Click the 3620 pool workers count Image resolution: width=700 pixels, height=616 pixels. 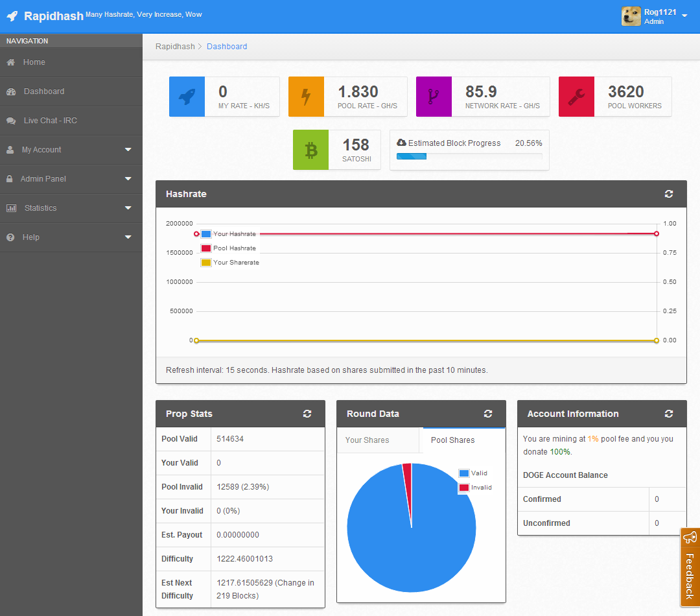(626, 92)
